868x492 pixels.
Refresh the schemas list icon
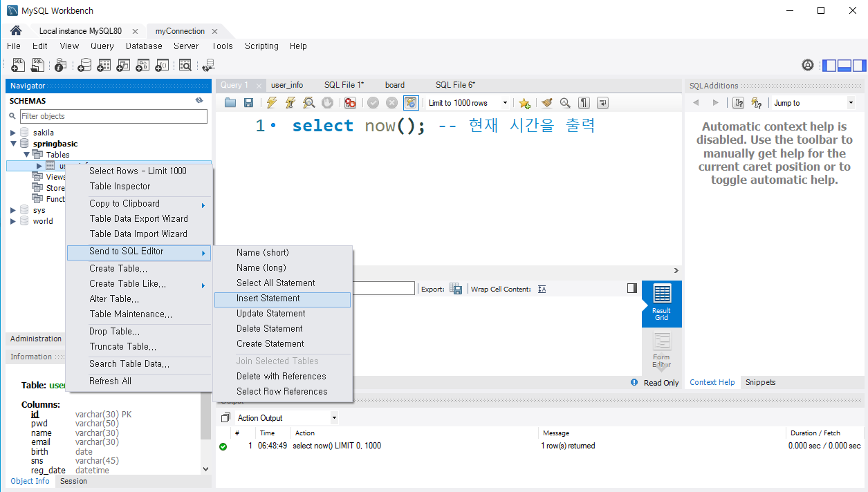click(x=199, y=100)
